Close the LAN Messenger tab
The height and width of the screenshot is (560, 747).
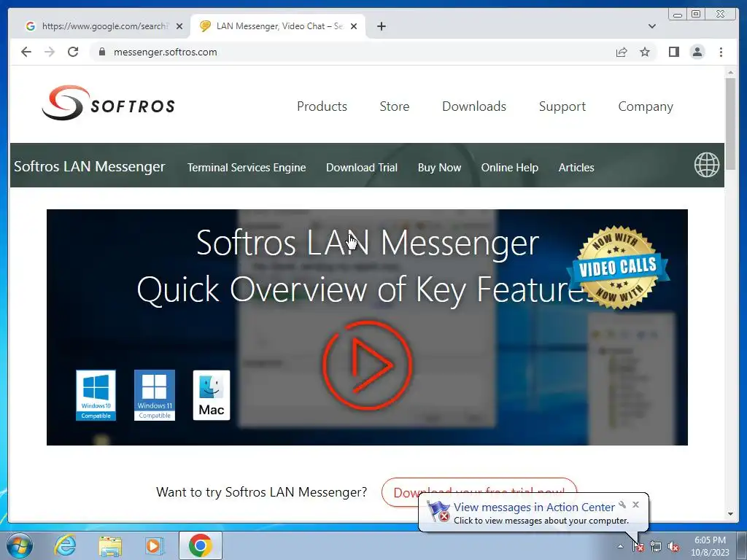click(x=354, y=26)
